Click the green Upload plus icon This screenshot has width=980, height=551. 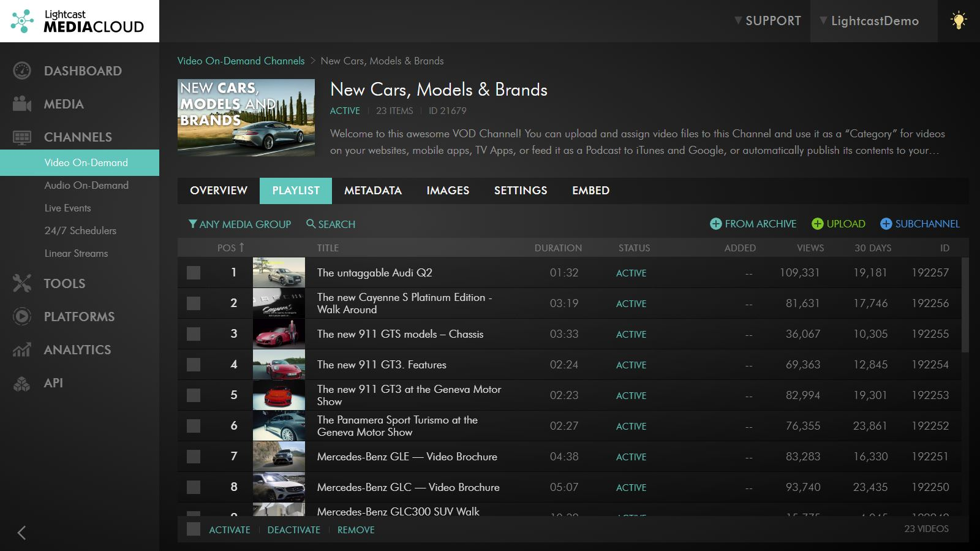coord(817,224)
